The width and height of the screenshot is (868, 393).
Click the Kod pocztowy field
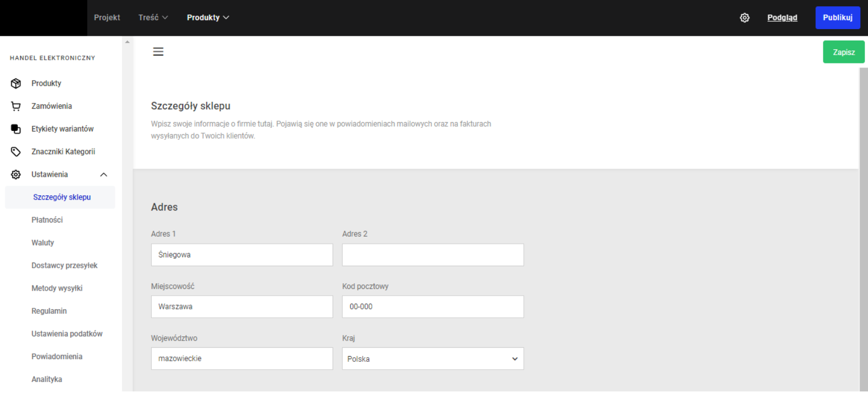pos(433,307)
